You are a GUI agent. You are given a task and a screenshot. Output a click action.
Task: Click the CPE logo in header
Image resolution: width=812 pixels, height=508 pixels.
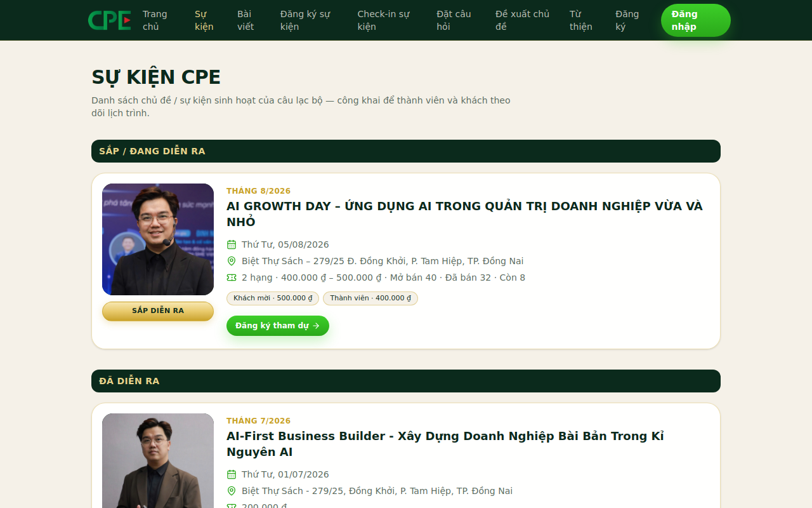(110, 20)
